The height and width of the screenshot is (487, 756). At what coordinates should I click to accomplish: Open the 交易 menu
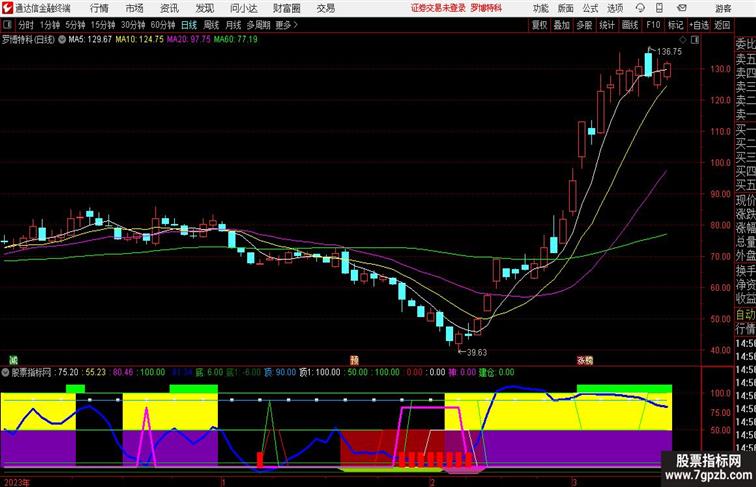pyautogui.click(x=325, y=8)
